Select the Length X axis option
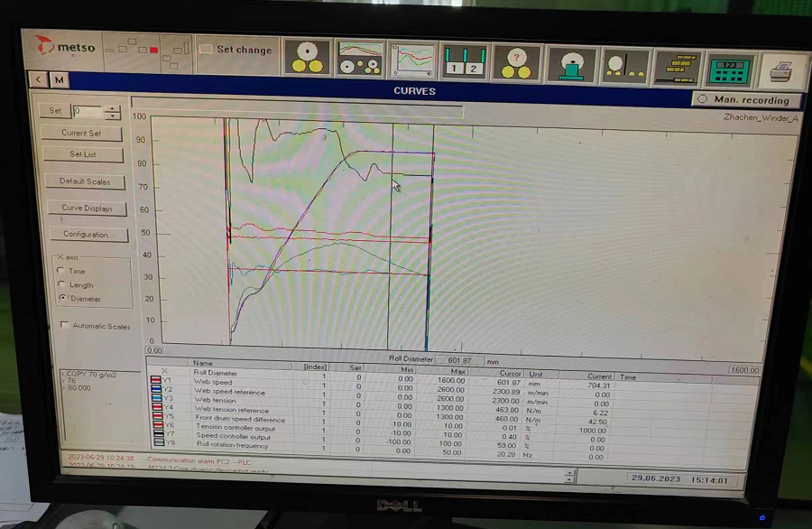Screen dimensions: 812x529 [x=60, y=284]
